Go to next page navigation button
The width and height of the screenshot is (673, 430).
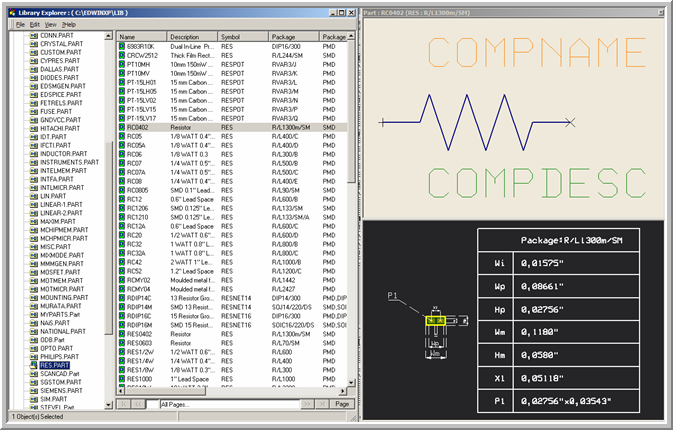pyautogui.click(x=307, y=404)
